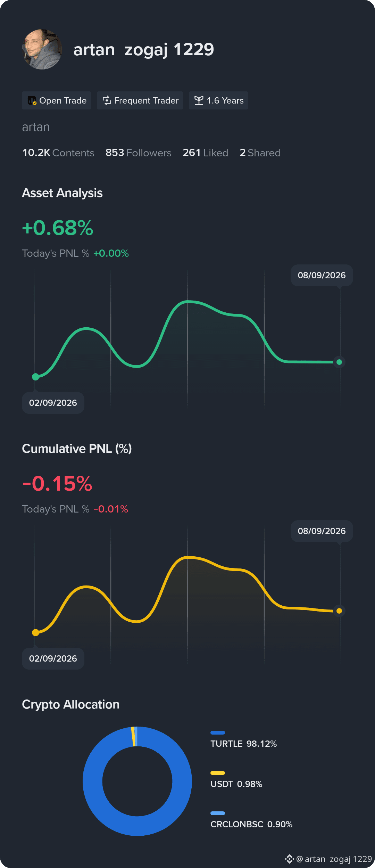View the 10.2K Contents count
Image resolution: width=375 pixels, height=868 pixels.
pyautogui.click(x=58, y=153)
